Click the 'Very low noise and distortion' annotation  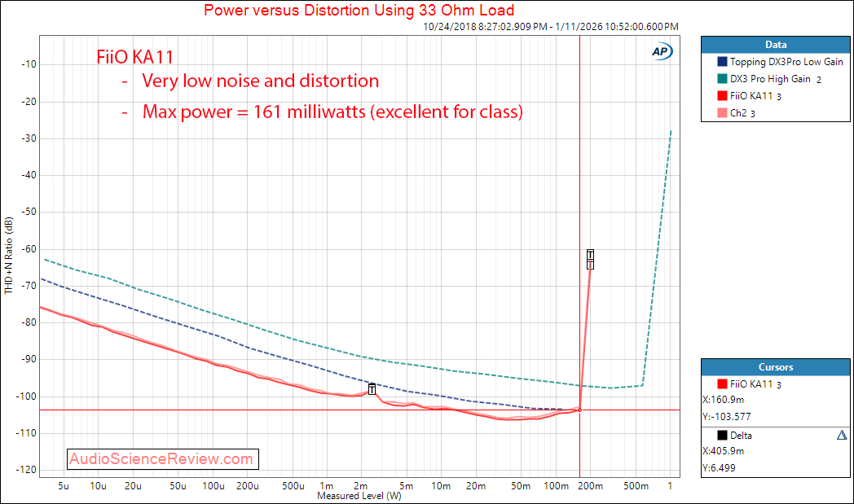260,81
